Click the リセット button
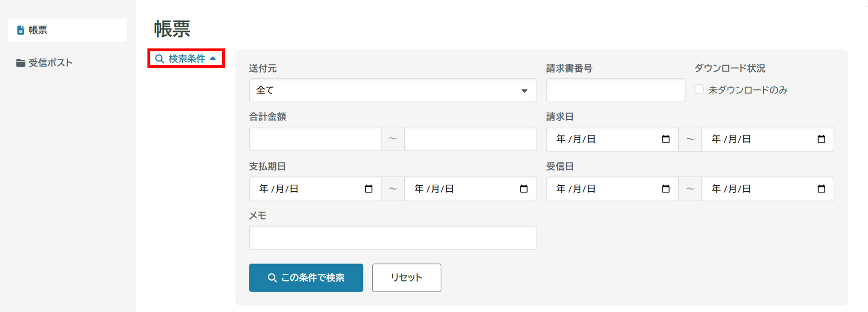The height and width of the screenshot is (312, 868). 406,278
